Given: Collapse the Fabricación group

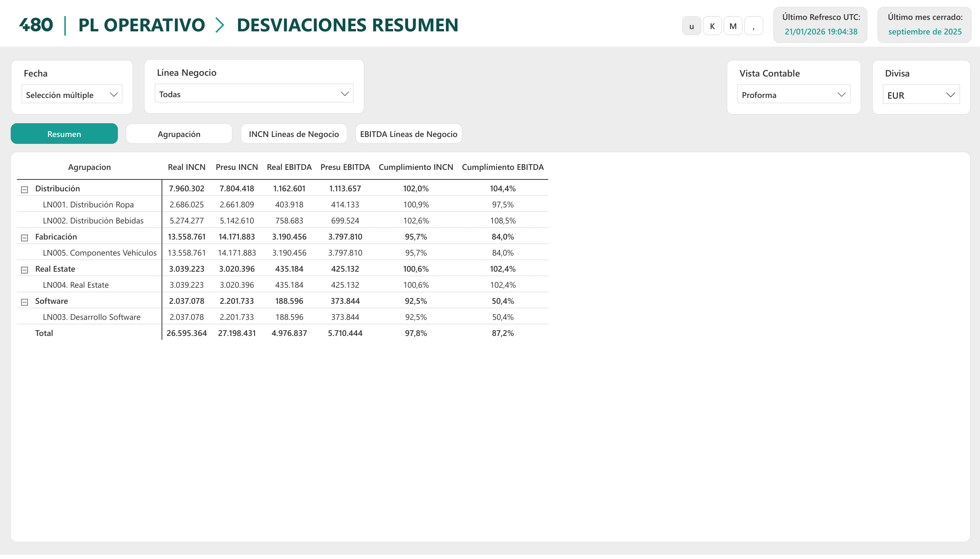Looking at the screenshot, I should click(x=24, y=238).
